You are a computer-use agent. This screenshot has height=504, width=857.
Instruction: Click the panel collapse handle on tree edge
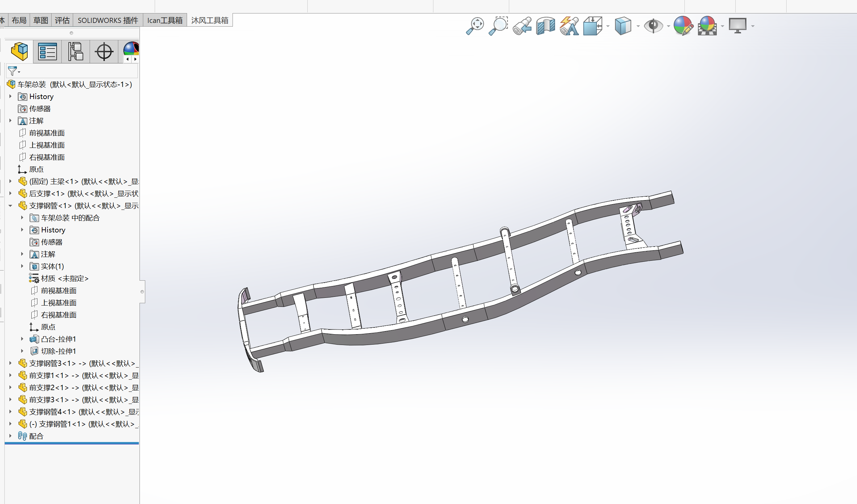(142, 291)
